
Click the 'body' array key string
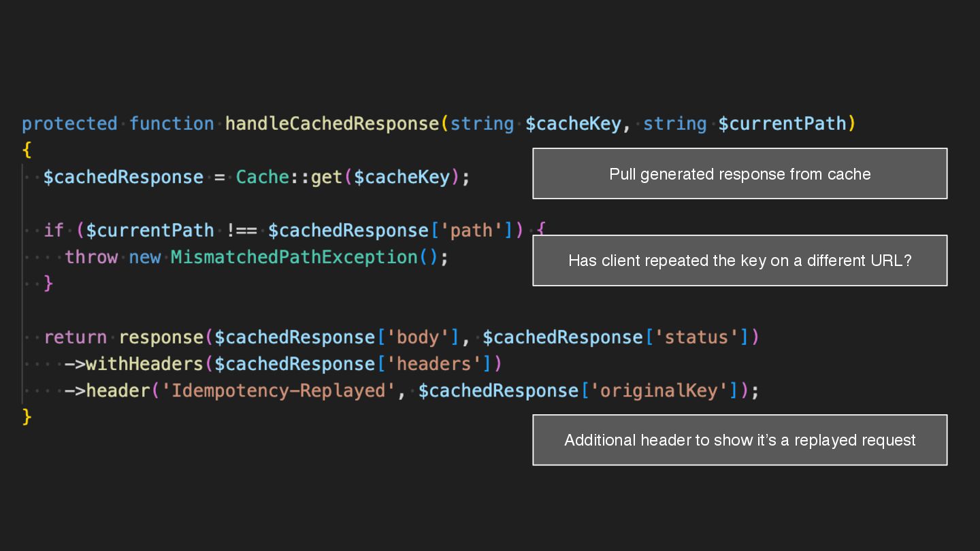coord(417,337)
